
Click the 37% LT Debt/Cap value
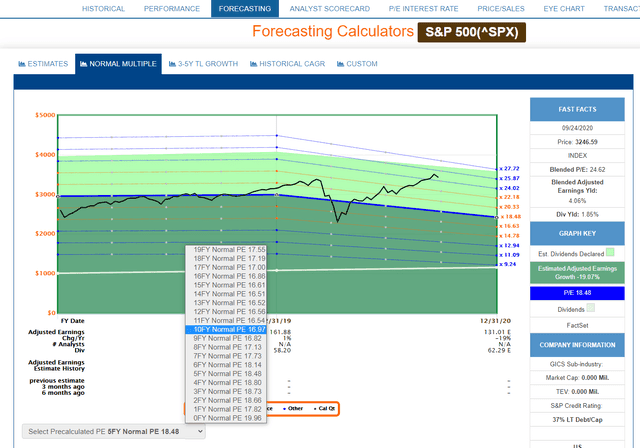coord(577,420)
